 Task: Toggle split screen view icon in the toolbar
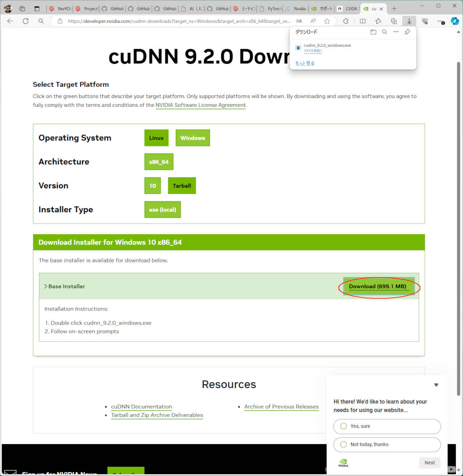(x=362, y=21)
